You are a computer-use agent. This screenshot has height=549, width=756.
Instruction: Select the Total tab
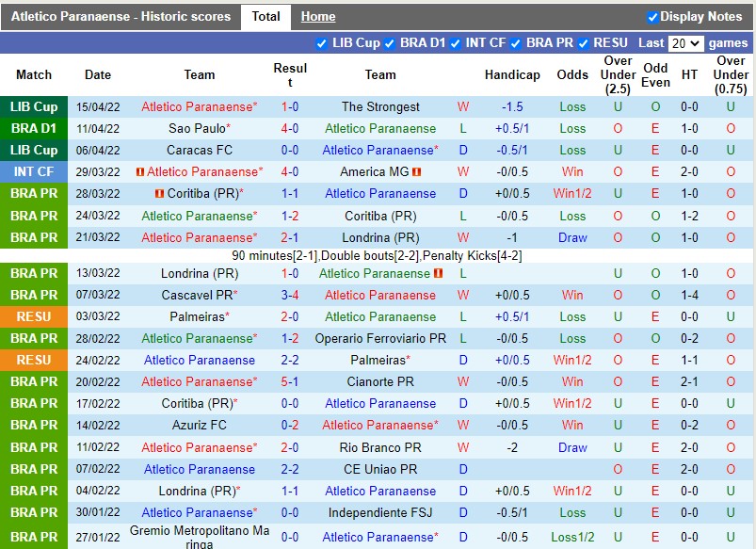(265, 16)
